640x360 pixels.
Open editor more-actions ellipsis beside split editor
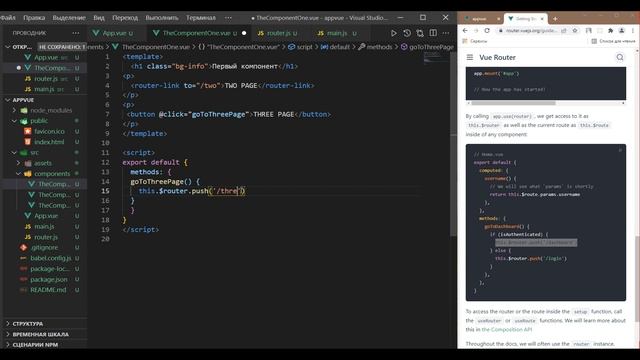click(446, 33)
